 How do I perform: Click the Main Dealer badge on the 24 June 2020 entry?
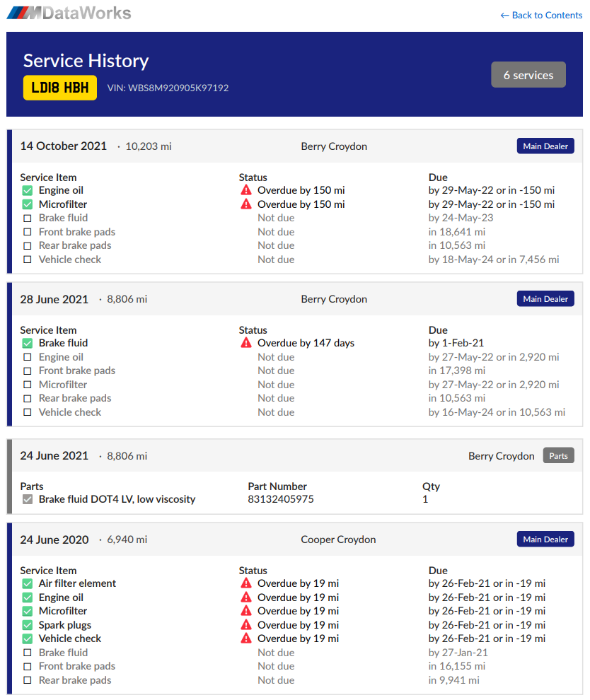coord(545,539)
